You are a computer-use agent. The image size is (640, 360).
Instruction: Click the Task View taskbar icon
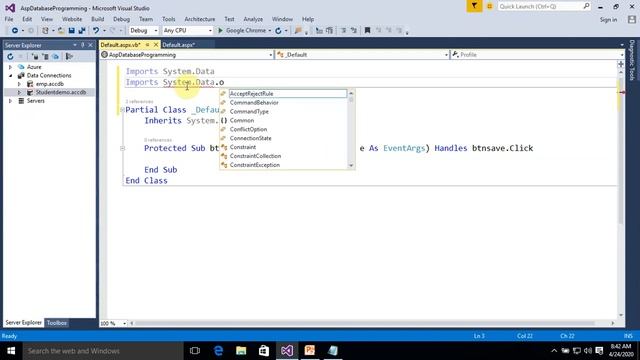coord(195,351)
